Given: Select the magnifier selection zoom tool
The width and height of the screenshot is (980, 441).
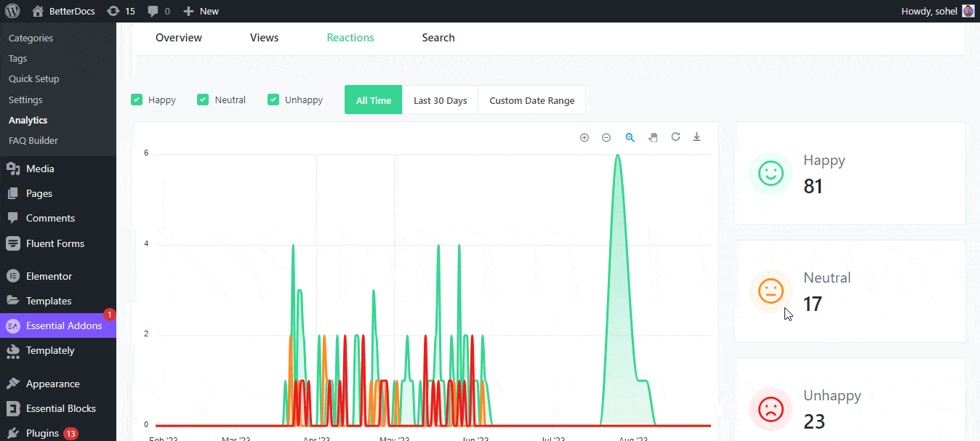Looking at the screenshot, I should coord(630,137).
